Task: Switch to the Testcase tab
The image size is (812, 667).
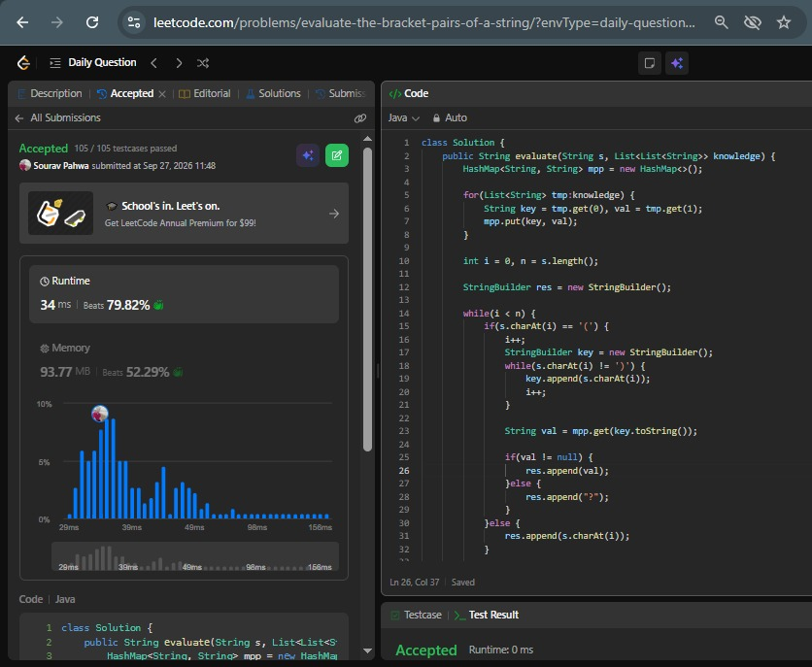Action: [x=416, y=615]
